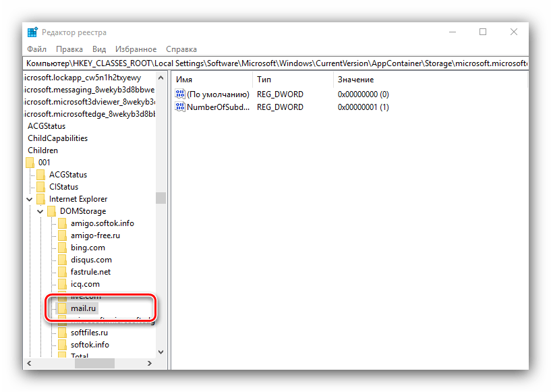Collapse the DOMStorage tree node
Image resolution: width=551 pixels, height=392 pixels.
[40, 211]
